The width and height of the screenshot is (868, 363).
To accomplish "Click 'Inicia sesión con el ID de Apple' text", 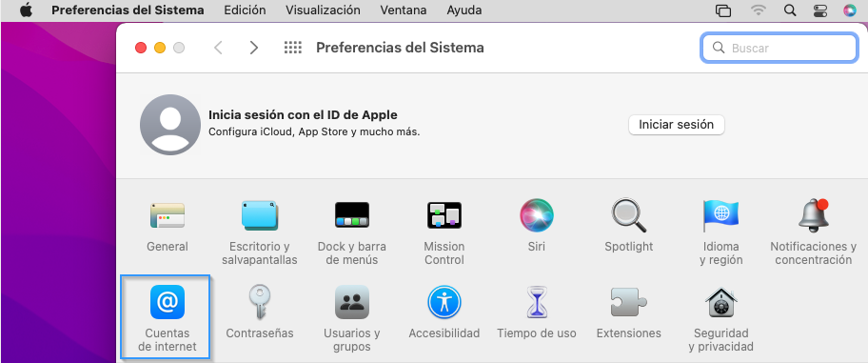I will pyautogui.click(x=303, y=115).
